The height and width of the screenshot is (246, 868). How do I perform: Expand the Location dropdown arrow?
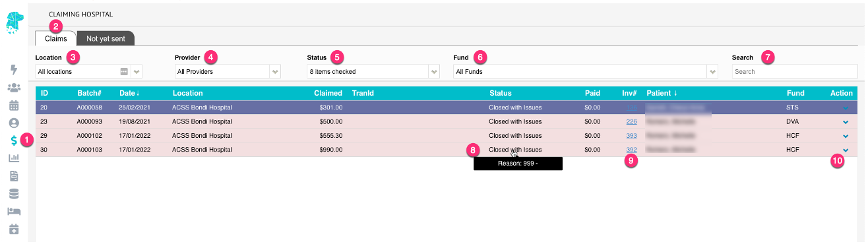pos(137,71)
